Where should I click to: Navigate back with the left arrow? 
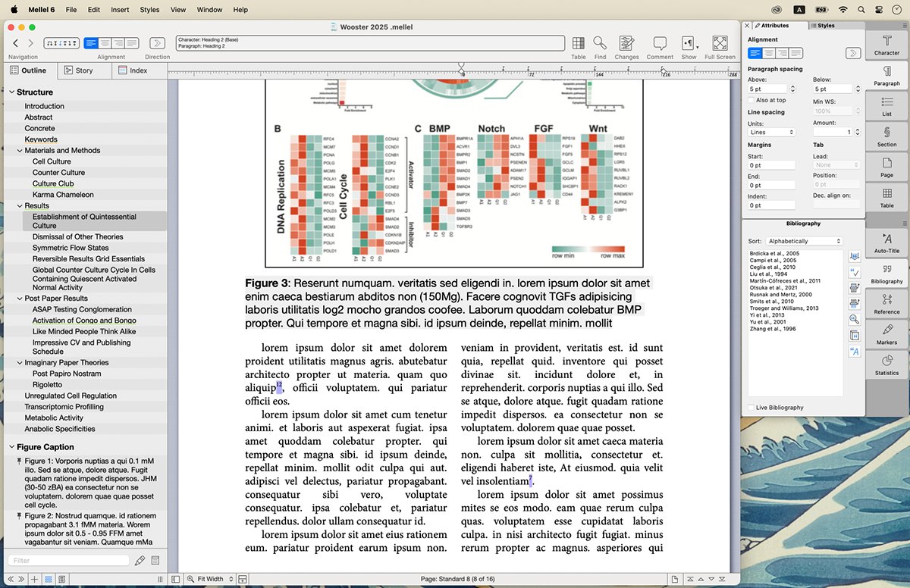15,43
